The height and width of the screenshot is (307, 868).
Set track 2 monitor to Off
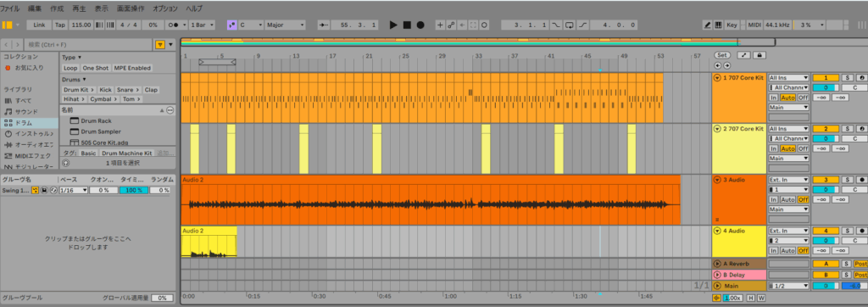[803, 148]
